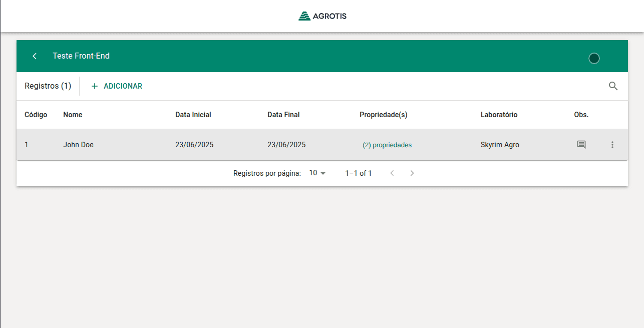The width and height of the screenshot is (644, 328).
Task: Open the search magnifier icon
Action: (x=613, y=86)
